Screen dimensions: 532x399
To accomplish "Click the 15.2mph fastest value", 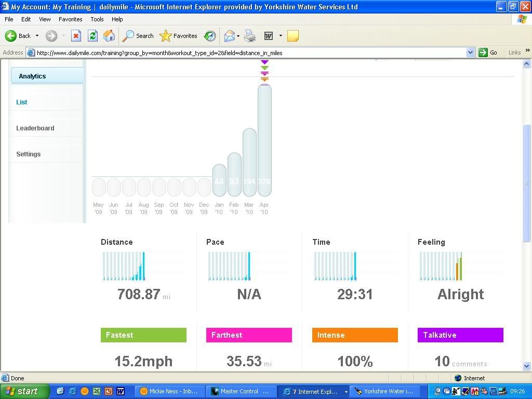I will 143,362.
